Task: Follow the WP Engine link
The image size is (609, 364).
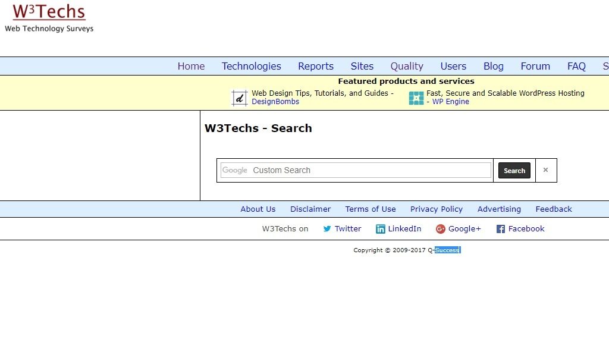Action: pyautogui.click(x=451, y=101)
